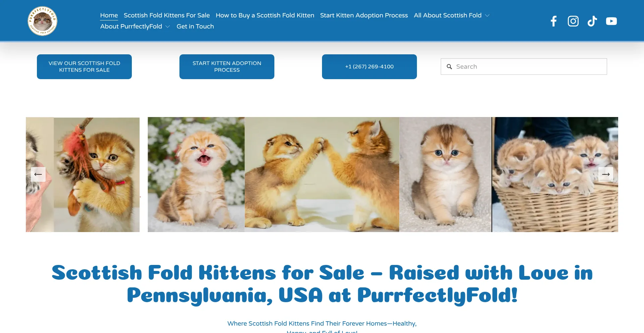
Task: Click View Our Scottish Fold Kittens button
Action: point(84,67)
